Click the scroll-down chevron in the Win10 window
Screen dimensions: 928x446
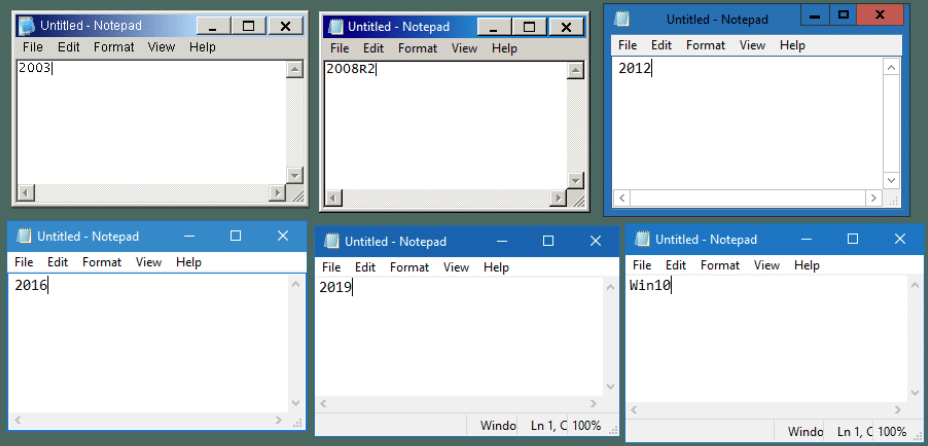pyautogui.click(x=916, y=392)
